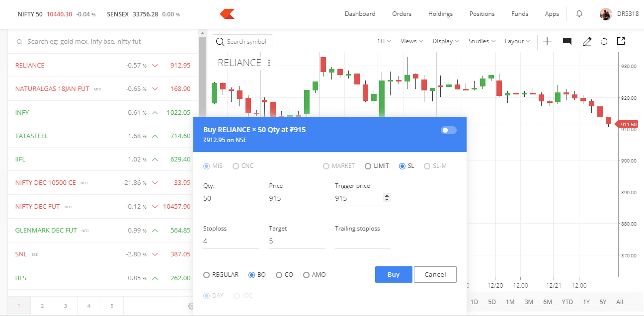Screen dimensions: 644x316
Task: Select NIFTY DEC 10500 CE in watchlist
Action: coord(103,183)
